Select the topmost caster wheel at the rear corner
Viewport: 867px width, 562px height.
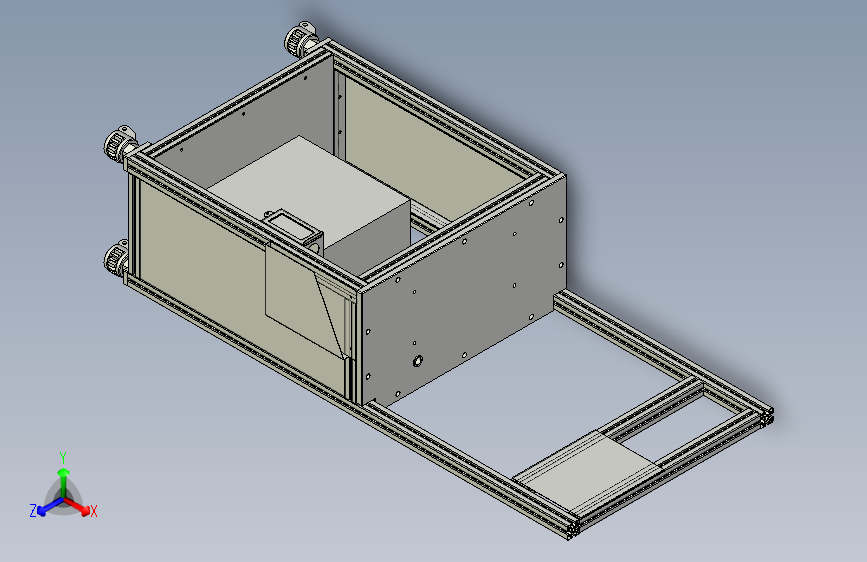[x=300, y=39]
